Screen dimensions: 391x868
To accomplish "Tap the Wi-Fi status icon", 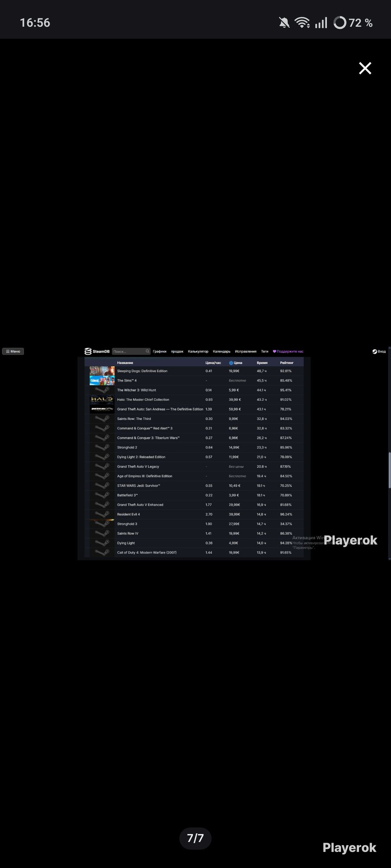I will pos(302,23).
